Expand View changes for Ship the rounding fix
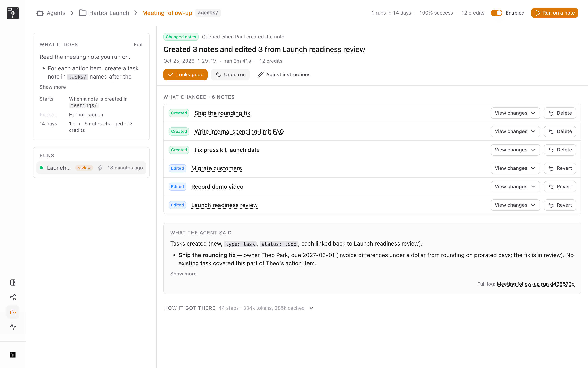The height and width of the screenshot is (368, 588). click(515, 113)
